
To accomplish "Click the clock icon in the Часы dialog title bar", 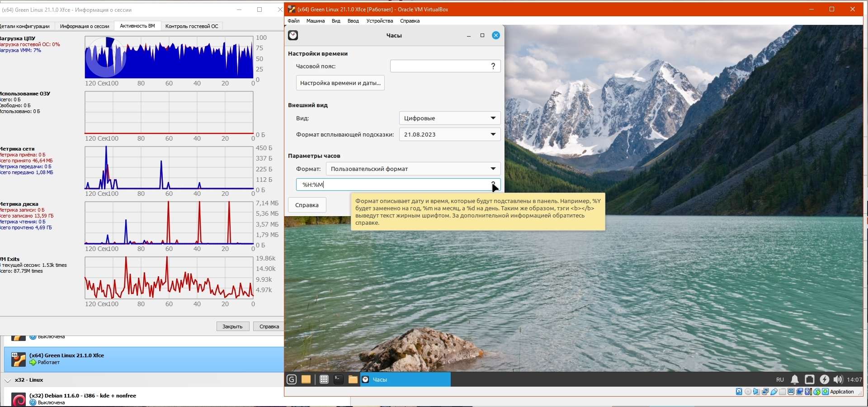I will coord(293,35).
